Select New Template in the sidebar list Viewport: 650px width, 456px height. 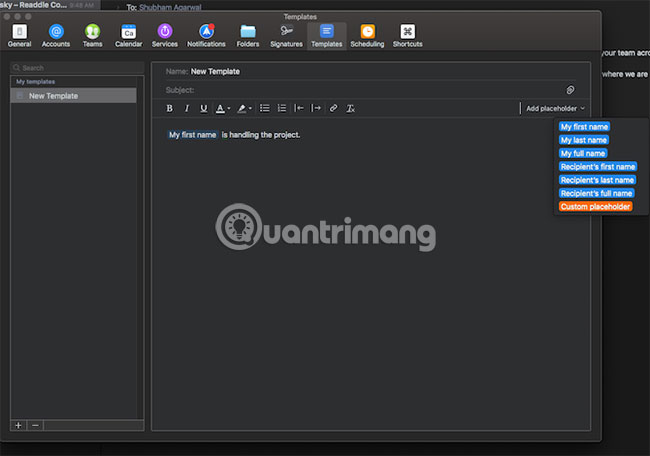point(53,96)
